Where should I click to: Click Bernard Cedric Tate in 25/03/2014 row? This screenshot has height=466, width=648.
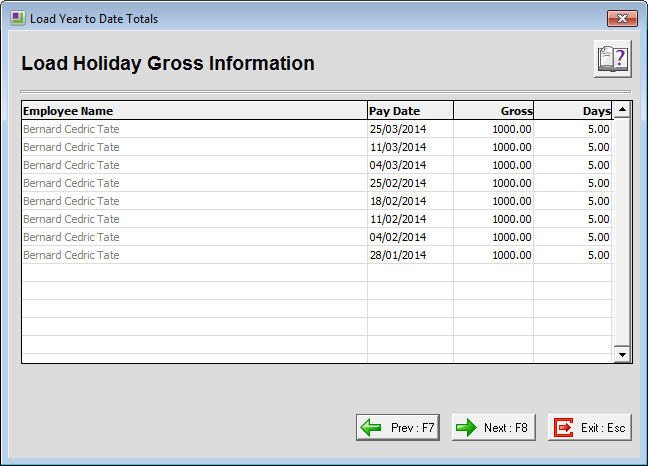[x=194, y=129]
